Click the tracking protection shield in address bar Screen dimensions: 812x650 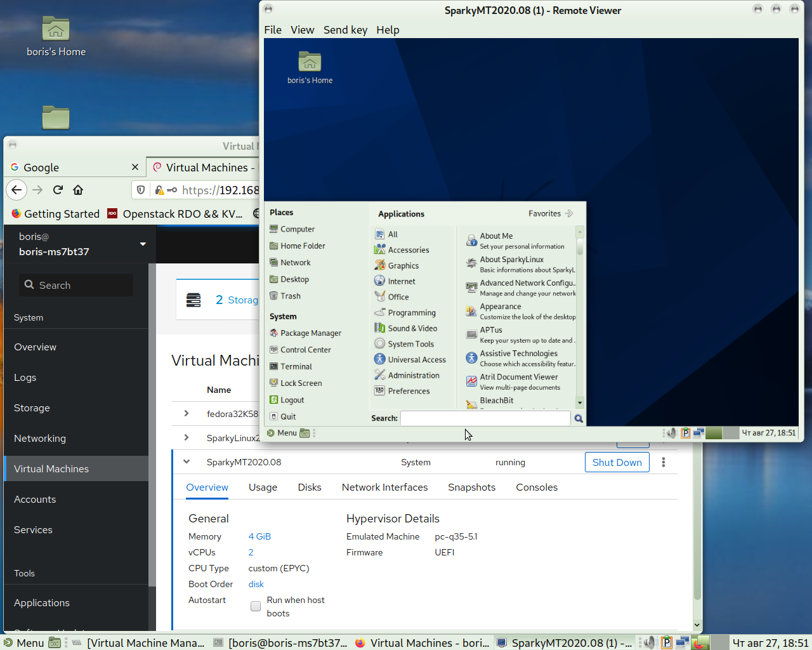[x=140, y=190]
